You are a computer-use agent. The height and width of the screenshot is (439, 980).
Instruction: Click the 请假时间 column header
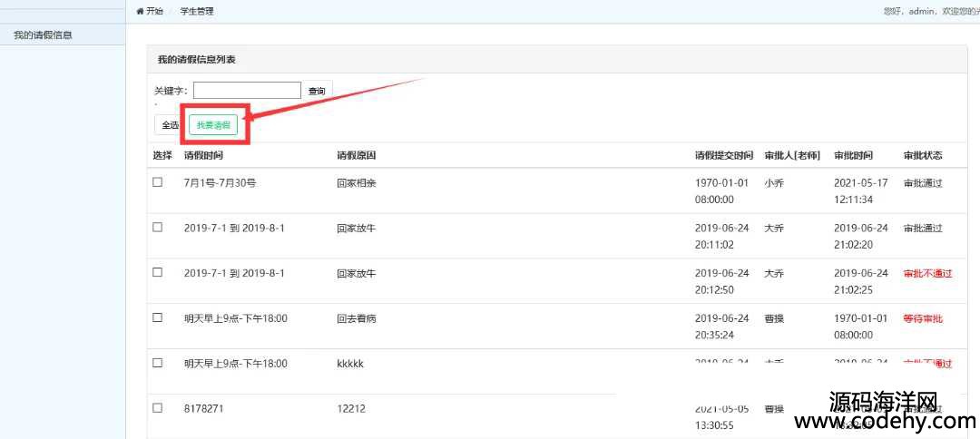pos(202,155)
